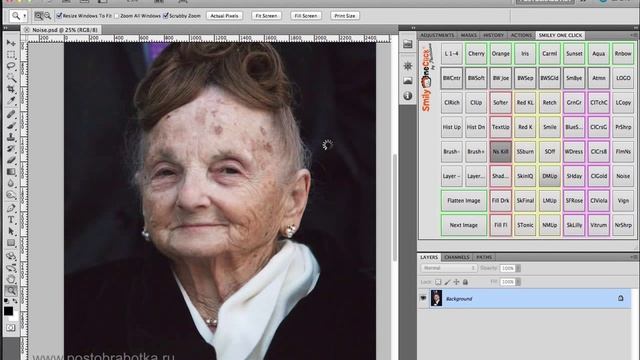
Task: Open the Fill slider arrow
Action: tap(518, 282)
